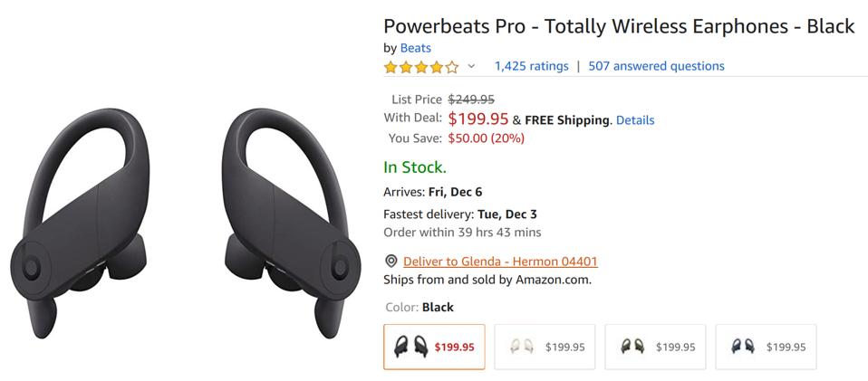The image size is (868, 381).
Task: Click the moss earphones icon
Action: (632, 347)
